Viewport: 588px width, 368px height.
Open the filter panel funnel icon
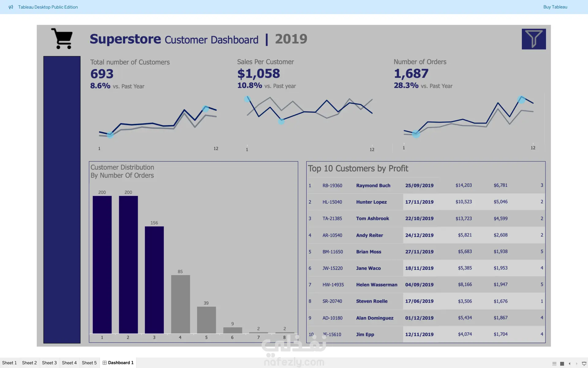(533, 39)
